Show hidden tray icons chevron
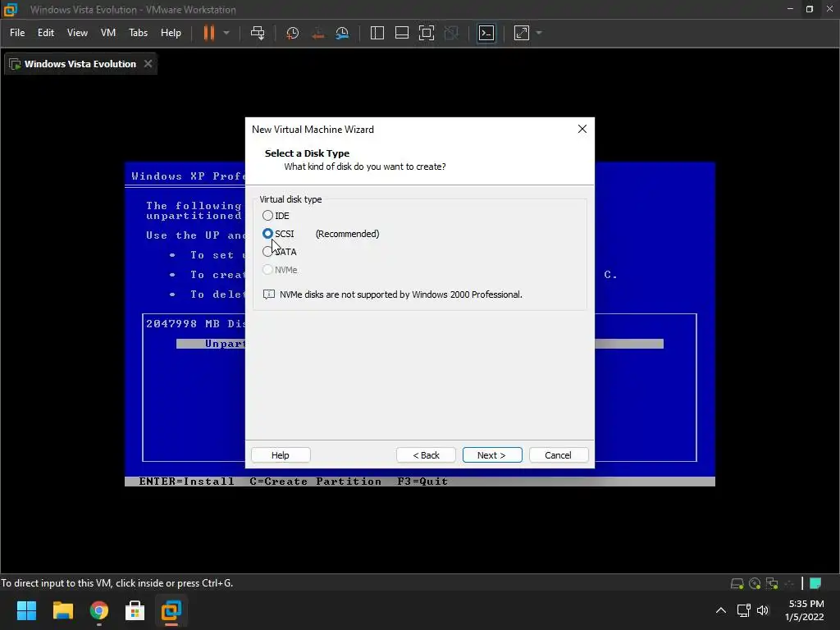The height and width of the screenshot is (630, 840). [721, 610]
